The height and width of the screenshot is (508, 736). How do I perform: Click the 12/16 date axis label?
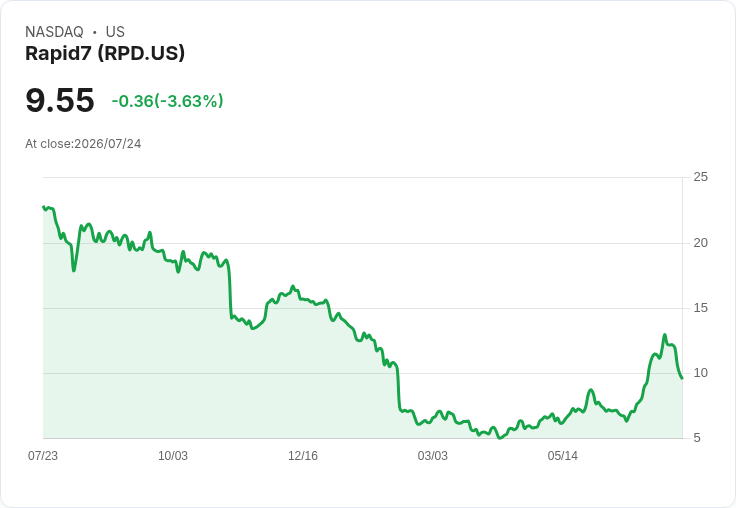point(303,455)
